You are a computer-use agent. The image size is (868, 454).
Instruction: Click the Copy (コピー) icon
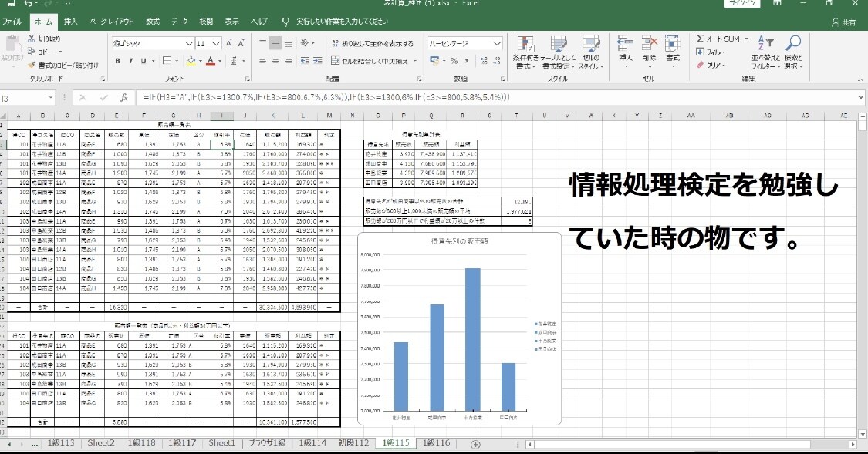[x=32, y=52]
